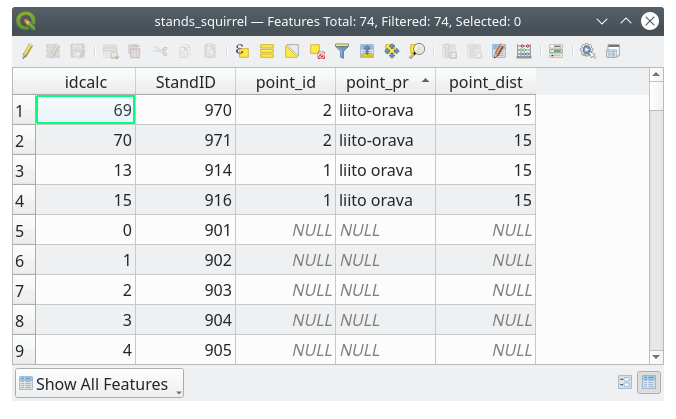
Task: Switch to table view at bottom right
Action: coord(648,383)
